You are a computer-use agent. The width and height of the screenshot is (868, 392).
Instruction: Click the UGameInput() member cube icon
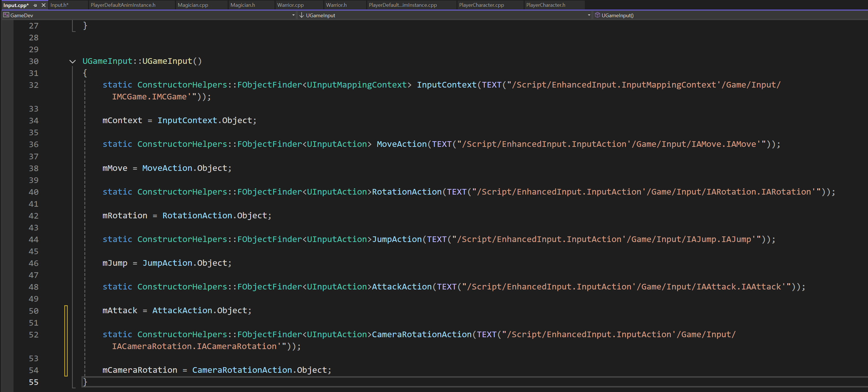click(597, 15)
